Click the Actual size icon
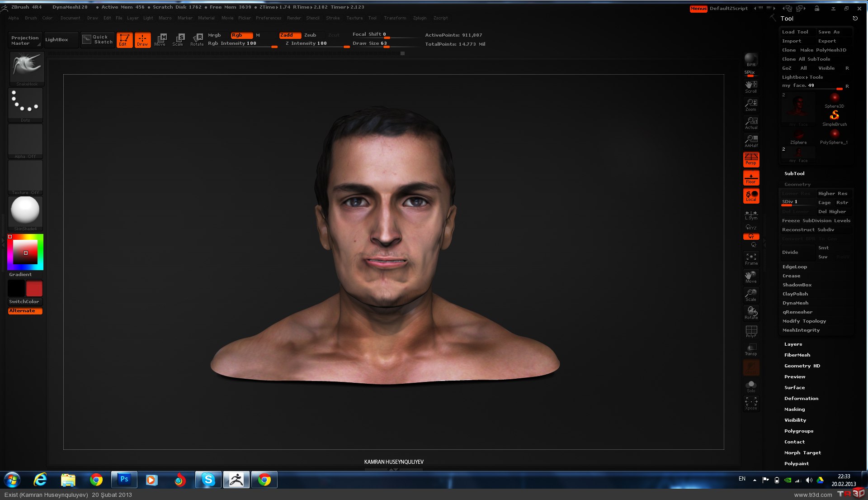This screenshot has height=500, width=868. (751, 123)
